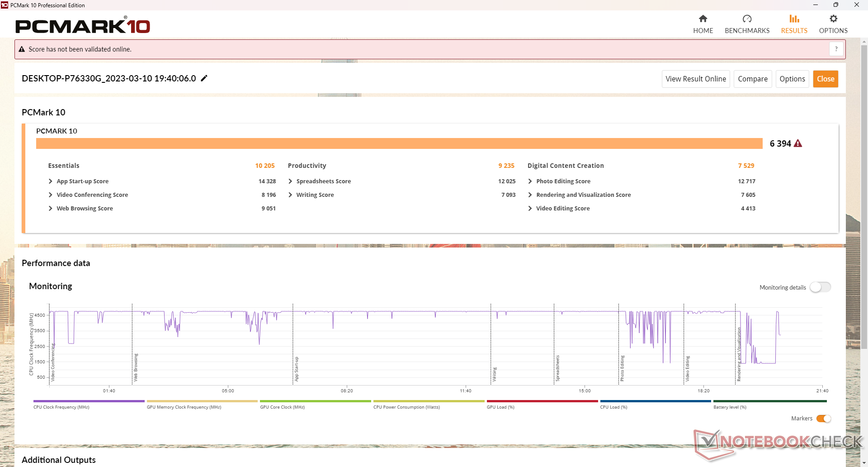868x467 pixels.
Task: Click the Additional Outputs heading
Action: 59,460
